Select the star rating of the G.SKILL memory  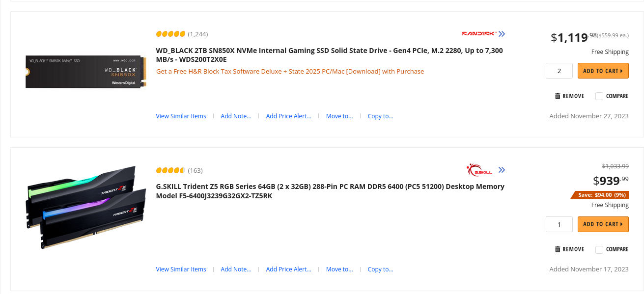pyautogui.click(x=169, y=170)
